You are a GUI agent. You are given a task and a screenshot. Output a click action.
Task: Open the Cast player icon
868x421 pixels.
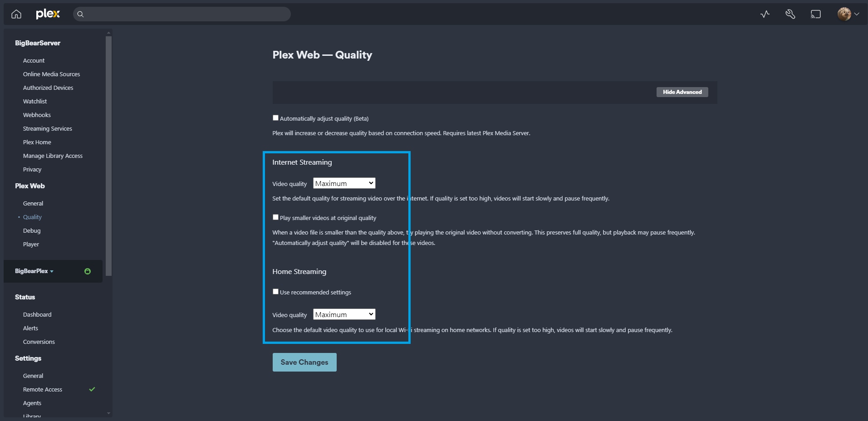(x=816, y=14)
